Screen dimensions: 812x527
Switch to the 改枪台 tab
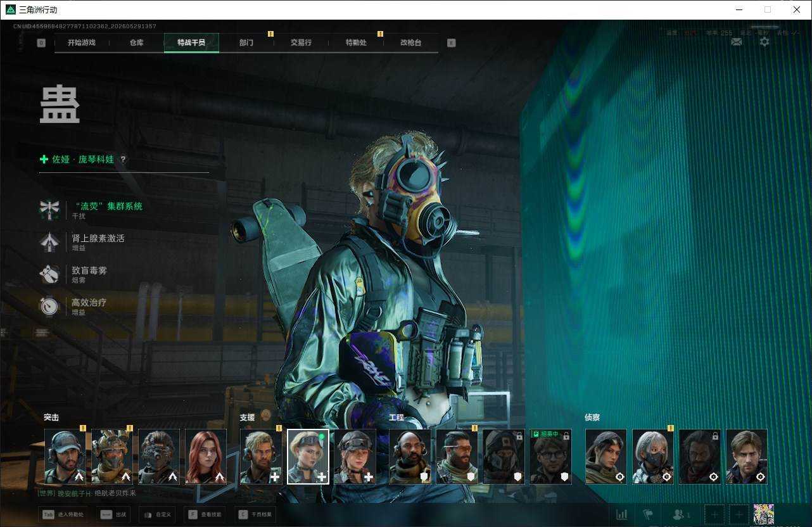click(410, 43)
